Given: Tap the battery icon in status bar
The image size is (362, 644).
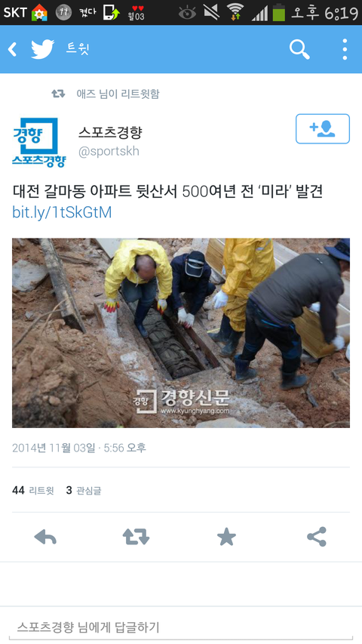Looking at the screenshot, I should click(x=279, y=12).
